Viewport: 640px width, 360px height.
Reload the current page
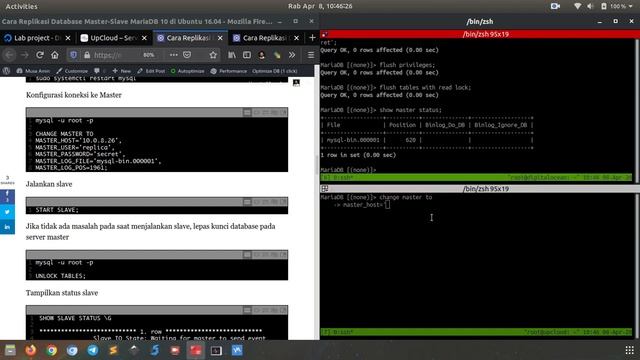coord(40,55)
